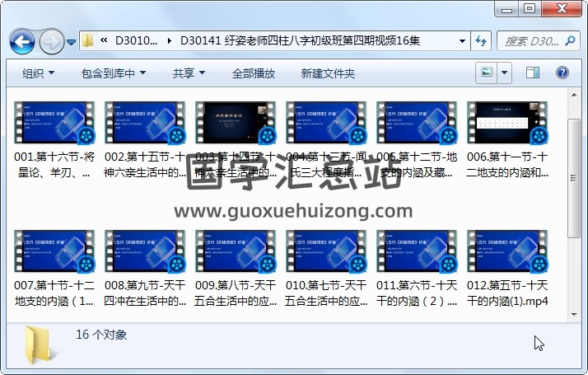Expand the arrow after the D3010... breadcrumb
Screen dimensions: 588x375
pyautogui.click(x=170, y=40)
